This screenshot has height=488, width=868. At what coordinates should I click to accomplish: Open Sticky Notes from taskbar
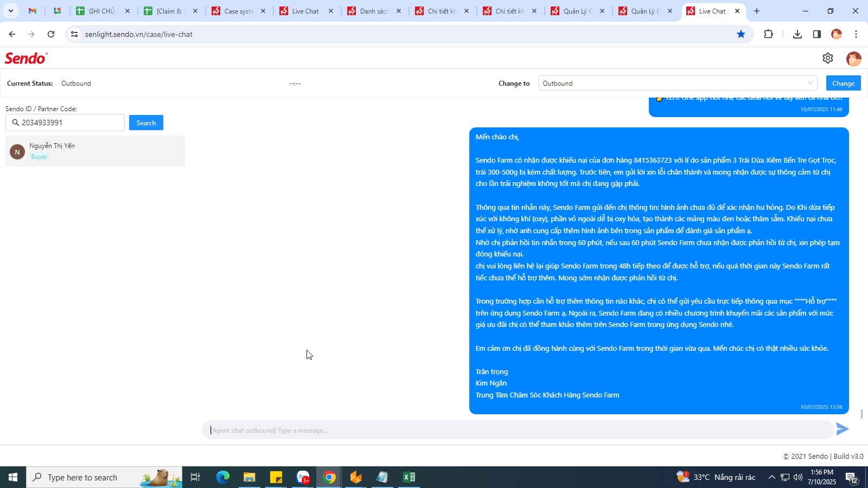point(276,477)
